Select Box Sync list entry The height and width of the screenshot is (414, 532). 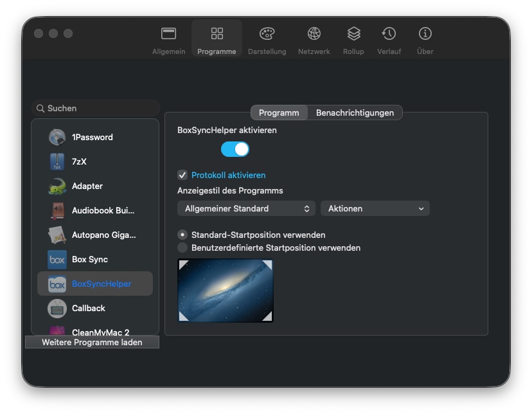tap(95, 259)
